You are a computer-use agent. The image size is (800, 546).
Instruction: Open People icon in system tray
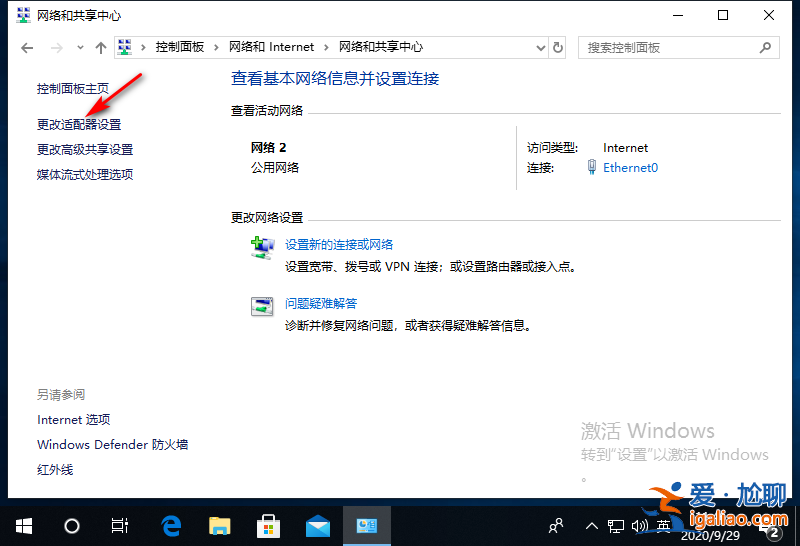(556, 526)
